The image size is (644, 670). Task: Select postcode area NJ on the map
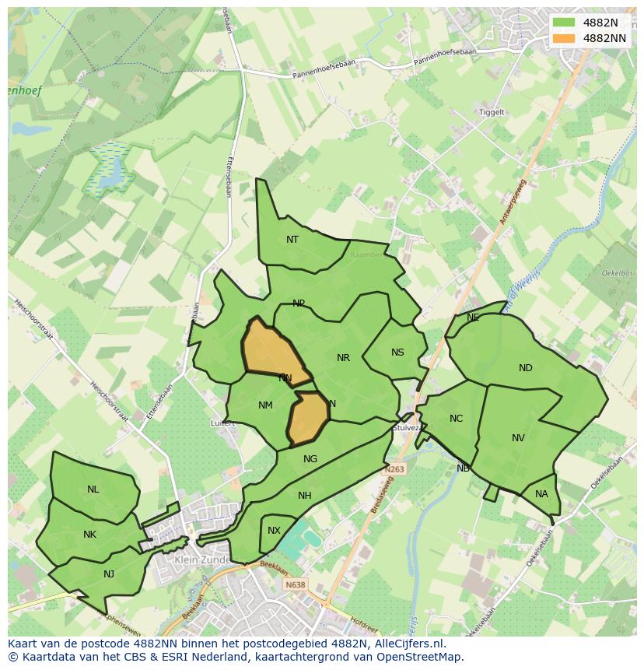click(109, 574)
